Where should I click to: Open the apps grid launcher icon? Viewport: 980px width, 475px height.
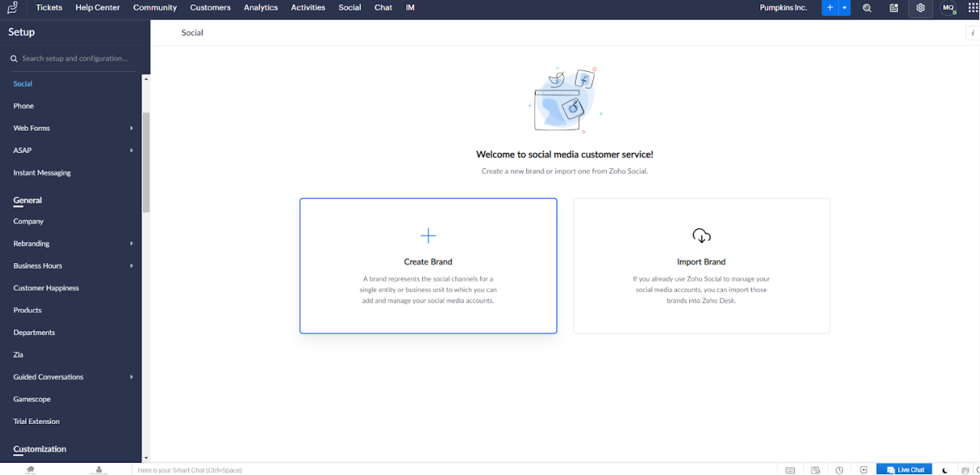[974, 8]
